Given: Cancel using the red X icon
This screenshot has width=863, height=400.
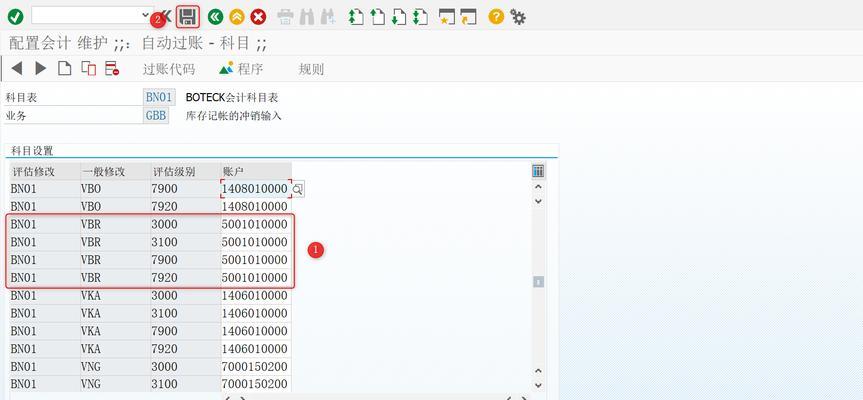Looking at the screenshot, I should (258, 17).
